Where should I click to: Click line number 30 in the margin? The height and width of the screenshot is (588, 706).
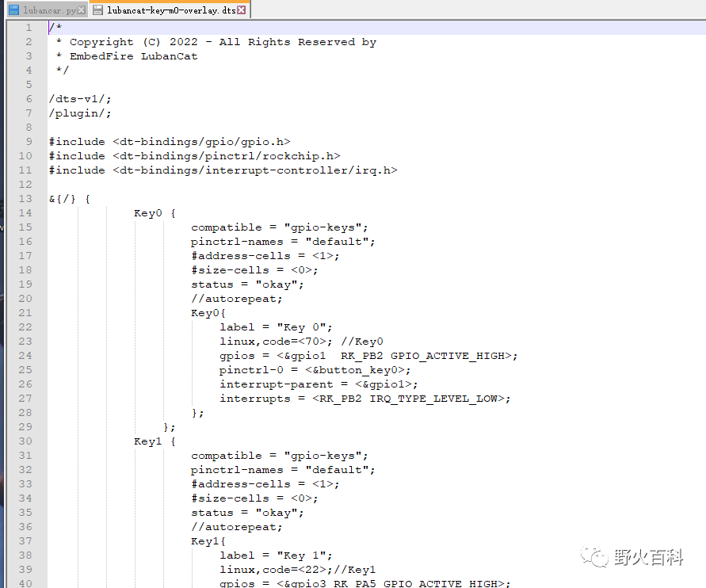(x=25, y=441)
